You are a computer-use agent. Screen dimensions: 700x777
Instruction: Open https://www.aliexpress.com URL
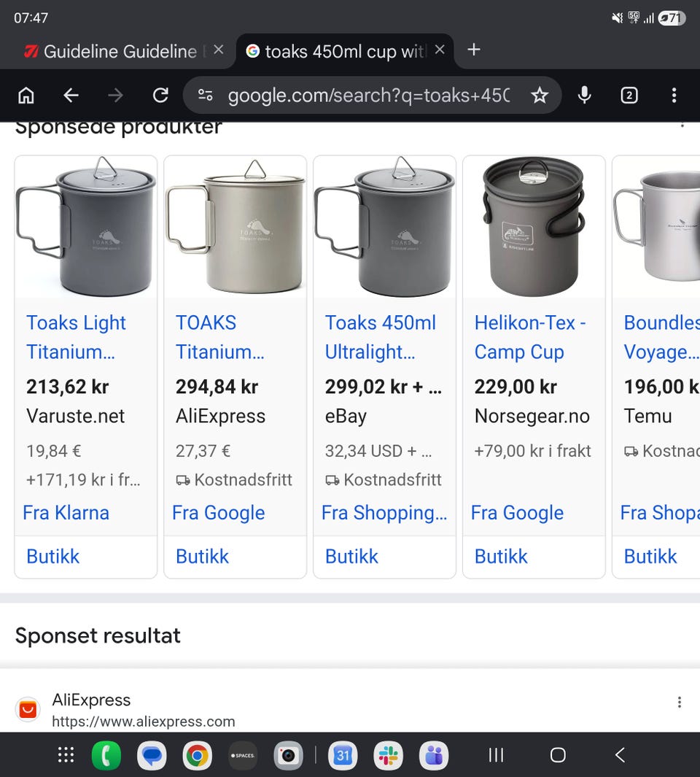(x=143, y=722)
